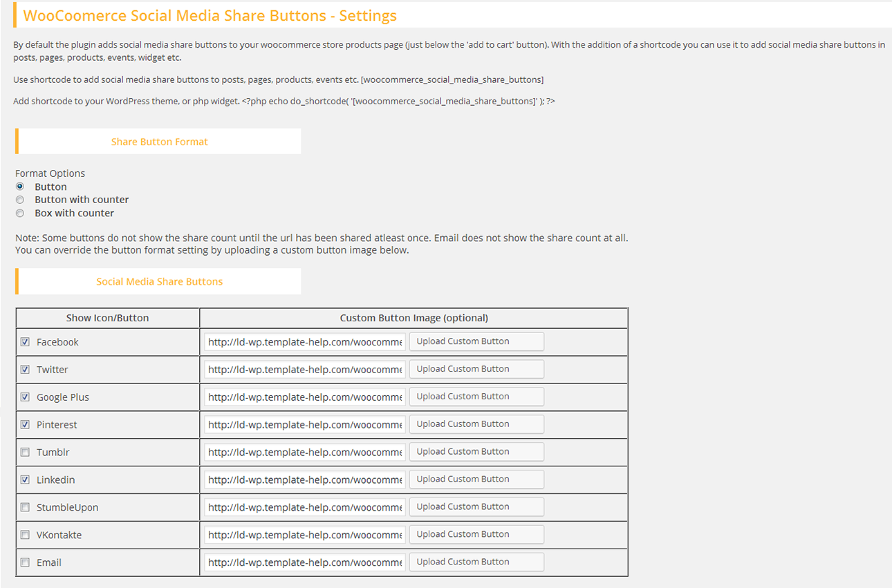
Task: Uncheck the Google Plus checkbox
Action: click(25, 397)
